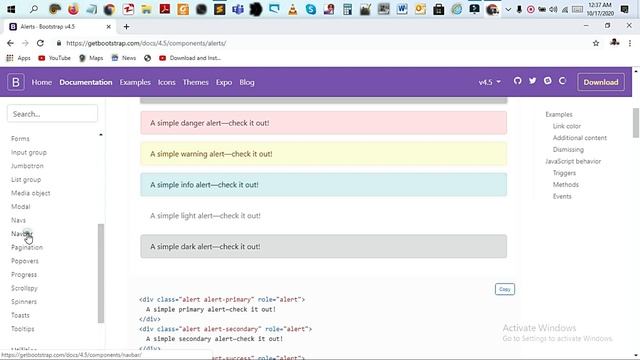Copy the alert code snippet
This screenshot has width=640, height=360.
point(505,289)
